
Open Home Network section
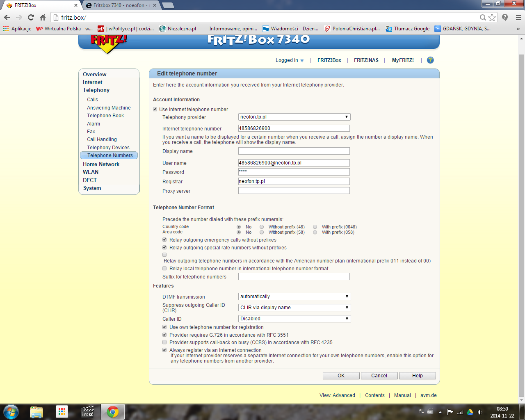click(101, 164)
